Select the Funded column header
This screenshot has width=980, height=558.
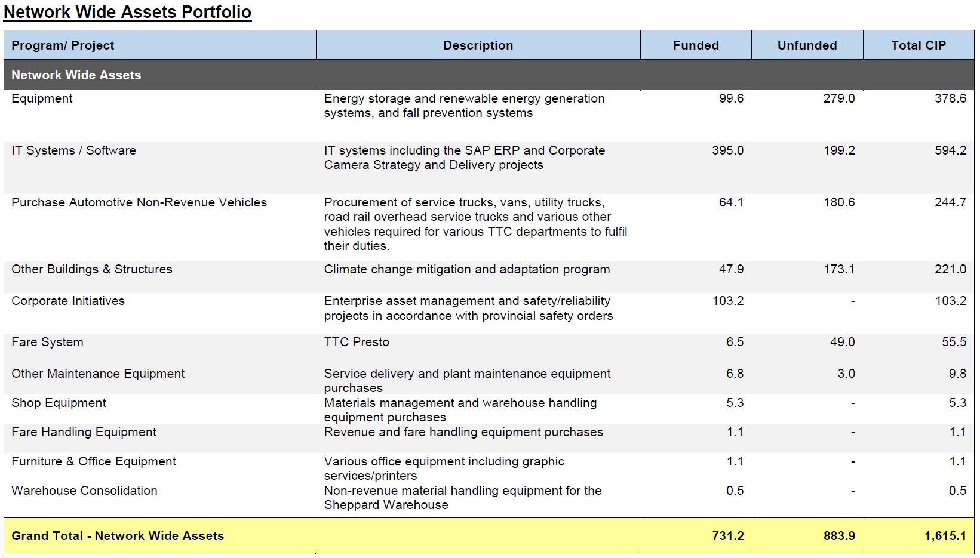click(696, 45)
